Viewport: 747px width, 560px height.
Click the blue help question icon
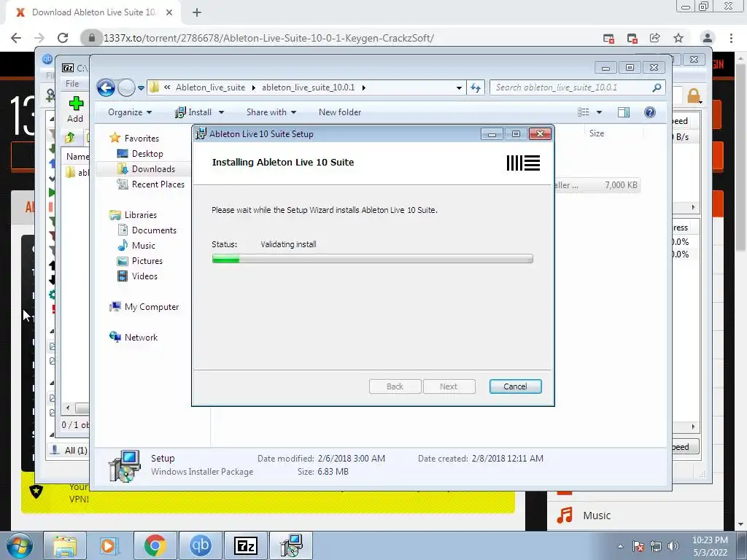pos(650,112)
